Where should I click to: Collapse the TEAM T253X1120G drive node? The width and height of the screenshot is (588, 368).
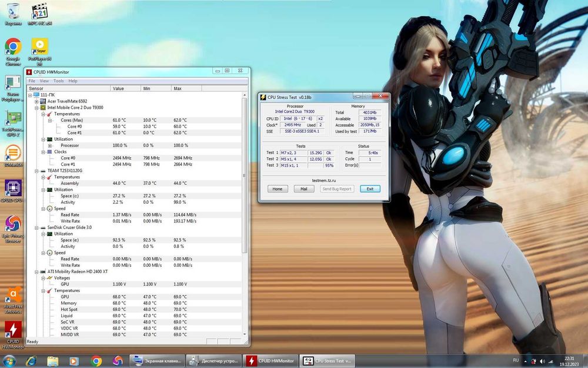(x=36, y=171)
